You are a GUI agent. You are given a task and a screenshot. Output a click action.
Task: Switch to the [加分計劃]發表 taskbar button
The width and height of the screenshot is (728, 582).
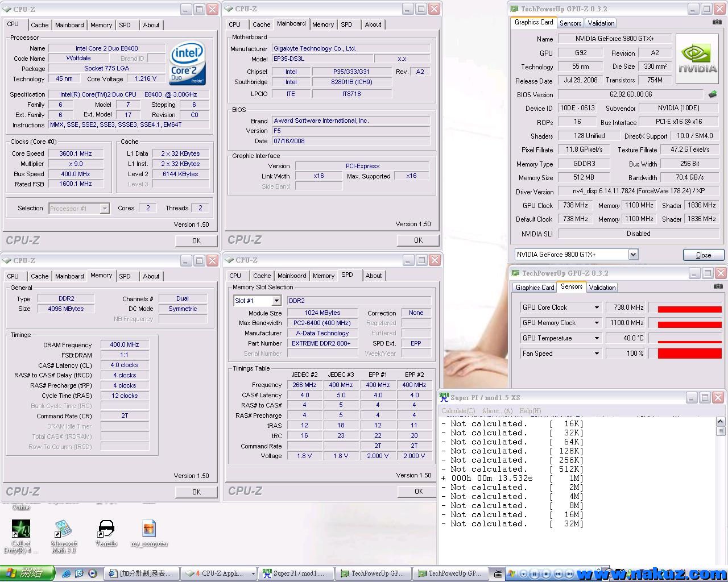tap(142, 574)
